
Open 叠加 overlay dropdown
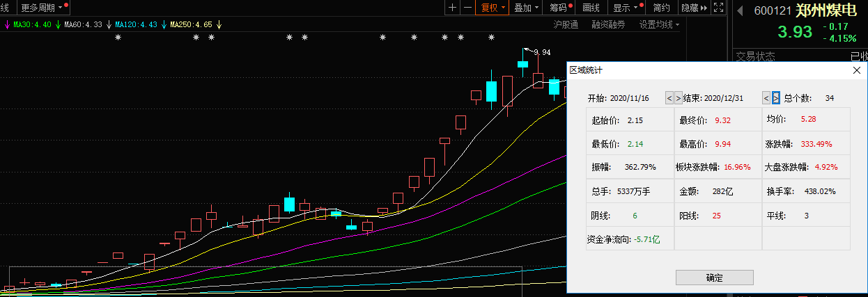coord(526,8)
